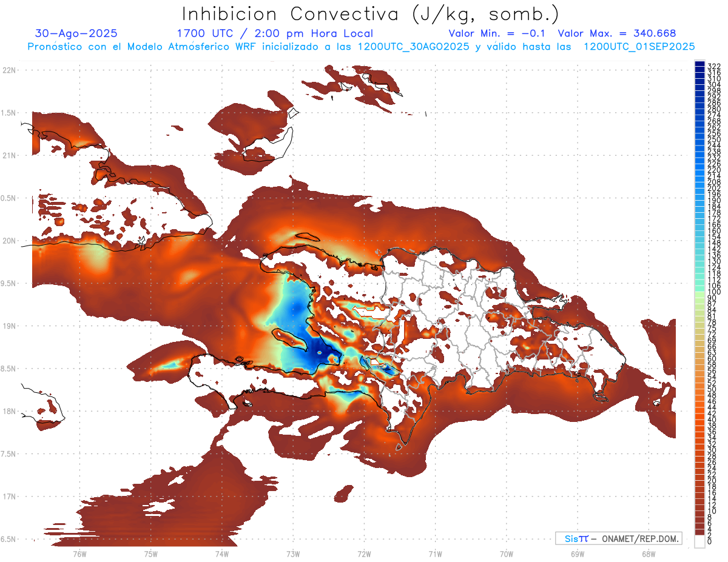728x562 pixels.
Task: Click the '76W' longitude label
Action: (x=79, y=554)
